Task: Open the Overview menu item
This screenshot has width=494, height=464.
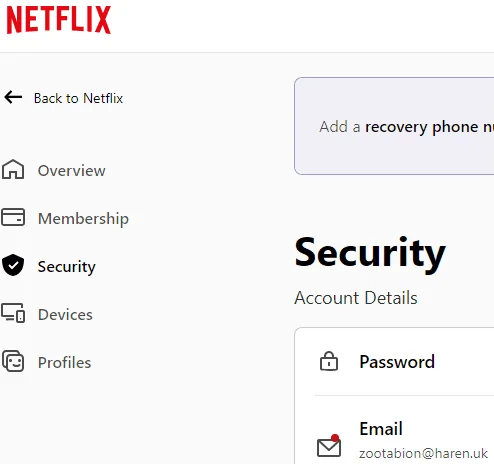Action: tap(72, 171)
